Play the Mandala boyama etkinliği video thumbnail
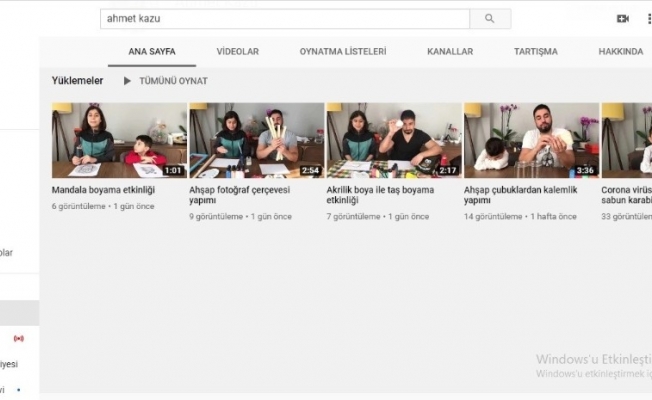Viewport: 652px width, 400px height. (x=119, y=140)
